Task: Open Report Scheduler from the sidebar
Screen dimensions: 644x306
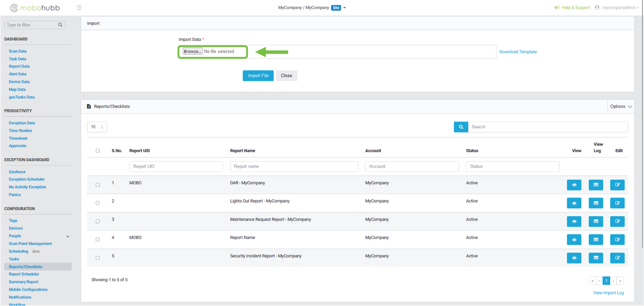Action: pyautogui.click(x=24, y=274)
